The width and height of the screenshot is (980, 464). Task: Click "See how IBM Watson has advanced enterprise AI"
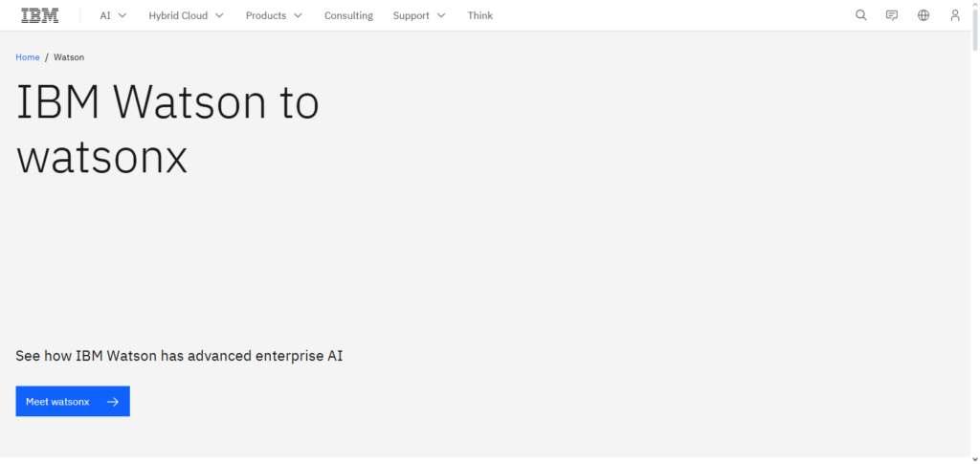tap(179, 356)
